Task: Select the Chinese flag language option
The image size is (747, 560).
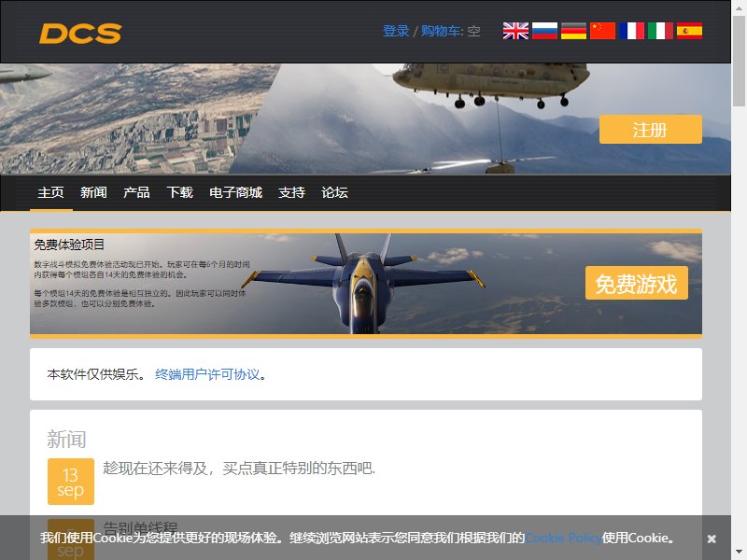Action: (602, 31)
